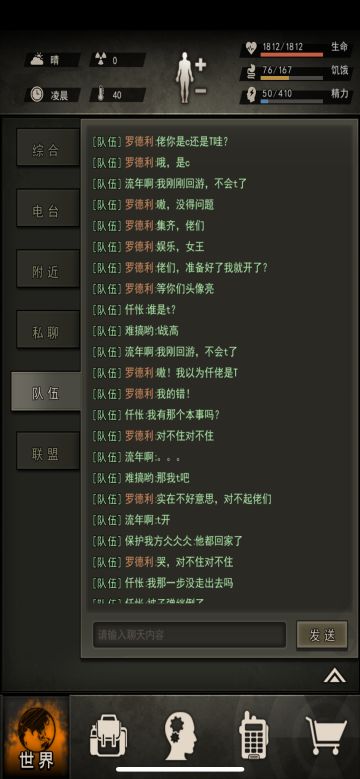Focus the chat message input field
The width and height of the screenshot is (360, 779).
(189, 635)
